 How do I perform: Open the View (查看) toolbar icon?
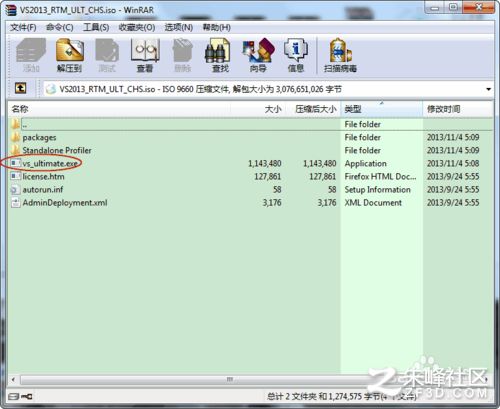(145, 55)
